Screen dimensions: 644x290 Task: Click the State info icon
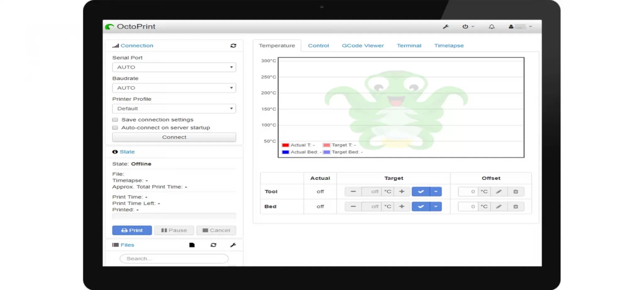(115, 152)
